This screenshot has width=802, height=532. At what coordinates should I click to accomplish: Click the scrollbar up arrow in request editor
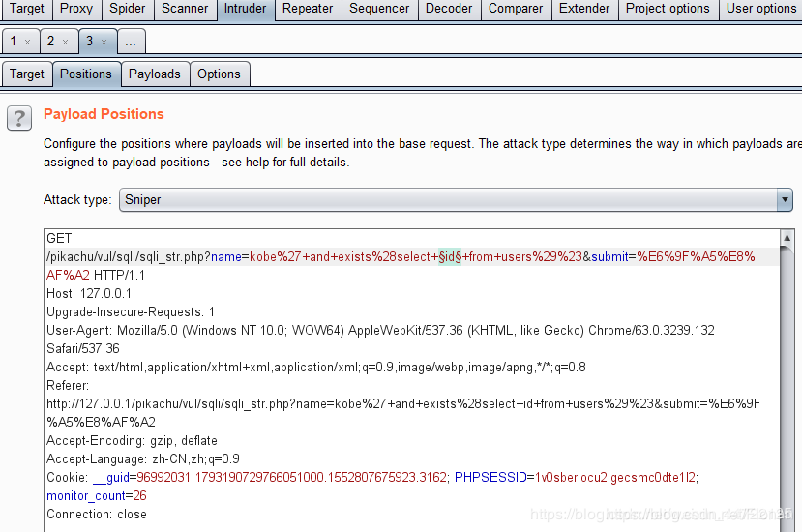pos(787,237)
